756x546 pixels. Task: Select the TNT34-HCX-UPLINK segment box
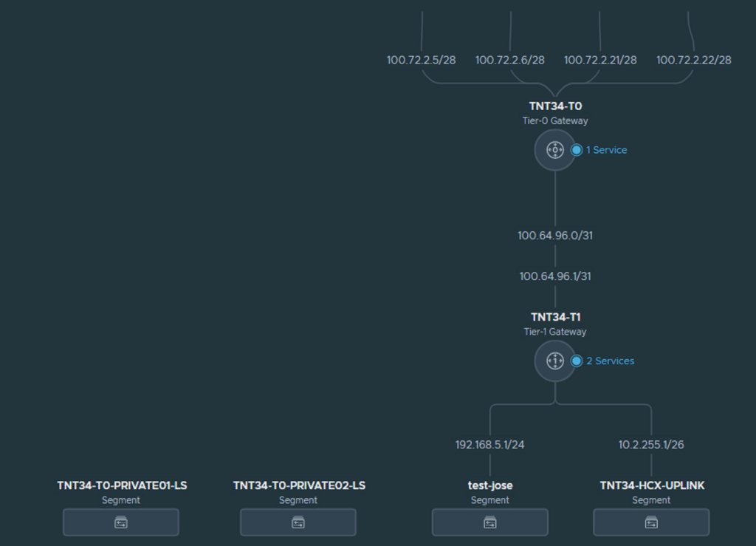pyautogui.click(x=651, y=522)
